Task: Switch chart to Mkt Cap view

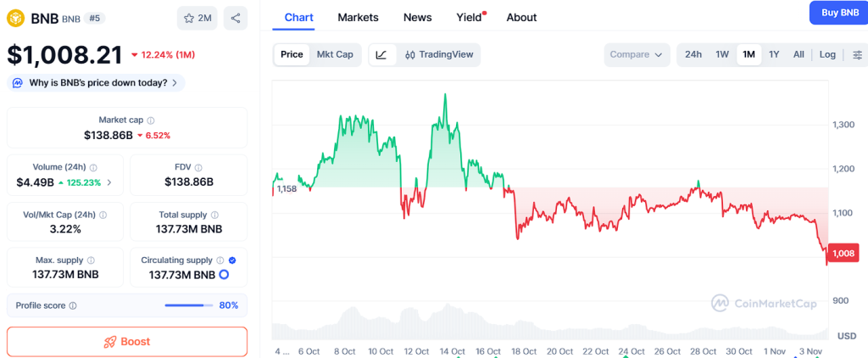Action: pos(335,54)
